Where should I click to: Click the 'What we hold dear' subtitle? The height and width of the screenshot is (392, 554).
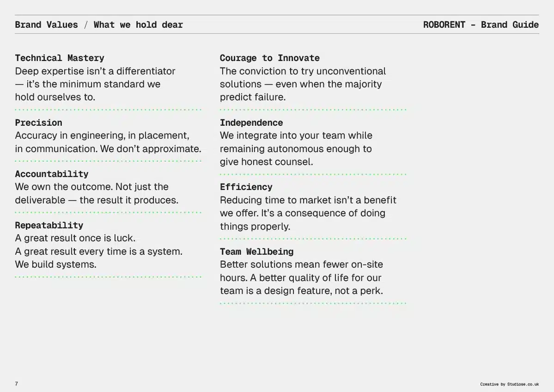[138, 25]
